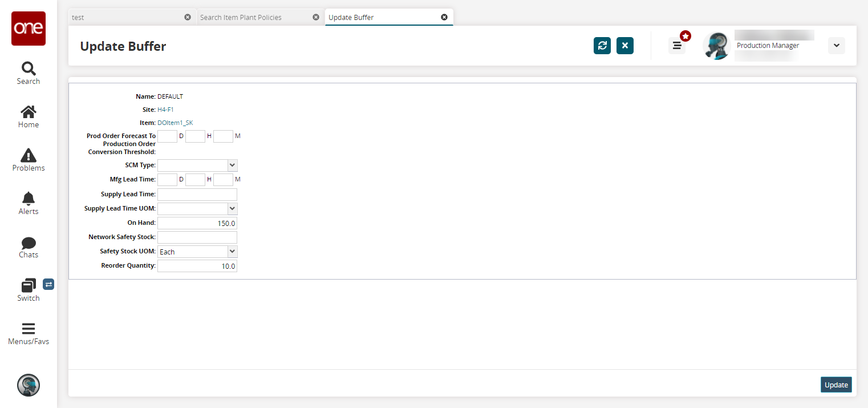Focus Prod Order Forecast hours field
This screenshot has width=868, height=408.
(195, 136)
